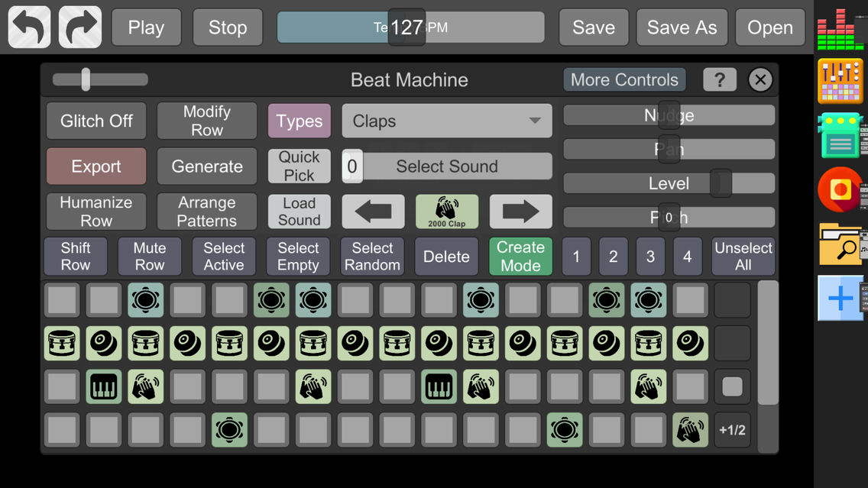Click the 2000 Clap sound preview icon
The height and width of the screenshot is (488, 868).
(447, 212)
